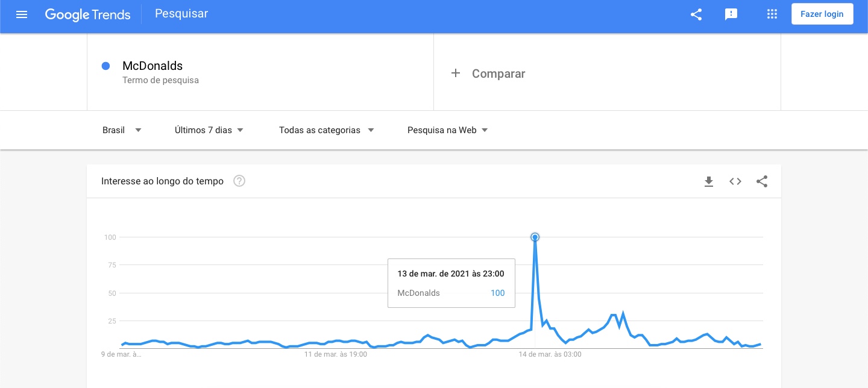Open the Google apps grid
Screen dimensions: 868x388
point(772,14)
